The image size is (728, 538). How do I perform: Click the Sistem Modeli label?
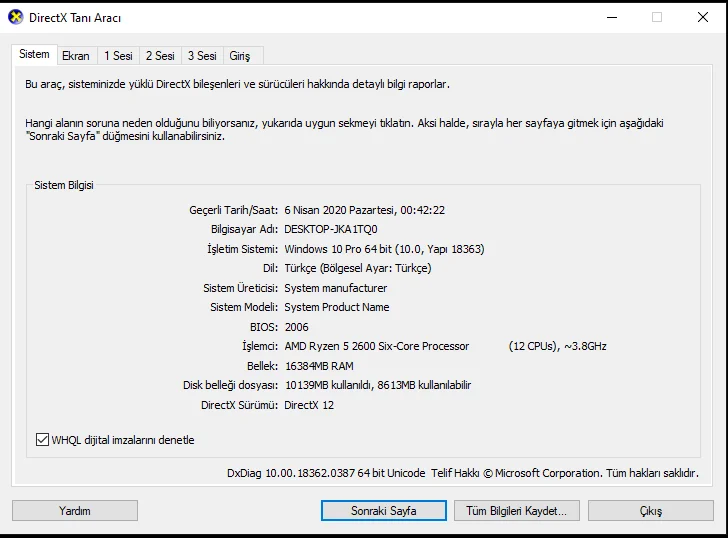(244, 307)
